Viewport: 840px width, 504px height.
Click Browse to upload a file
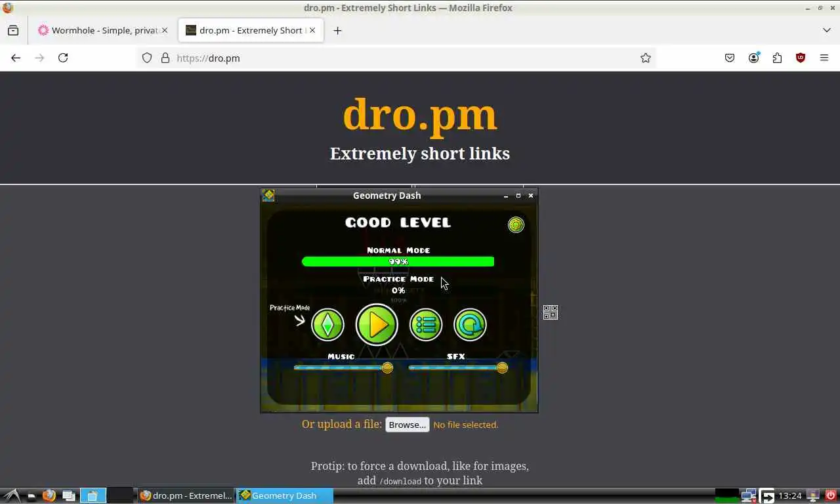407,425
